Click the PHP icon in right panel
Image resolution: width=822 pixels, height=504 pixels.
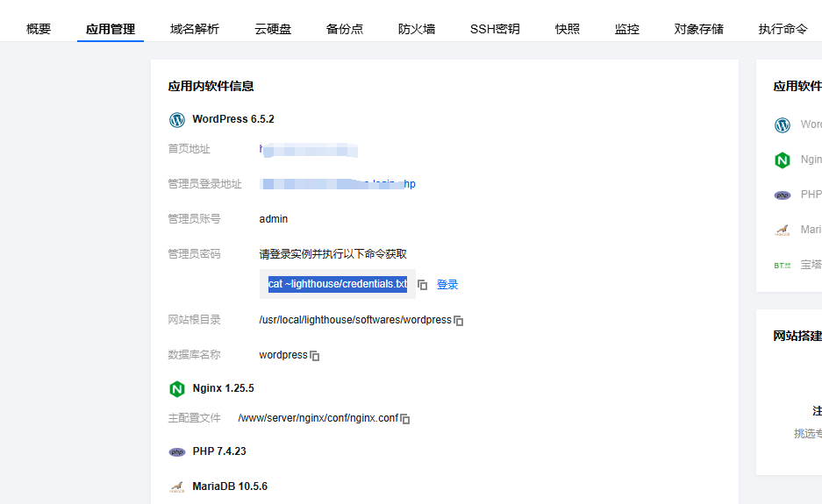[x=783, y=195]
